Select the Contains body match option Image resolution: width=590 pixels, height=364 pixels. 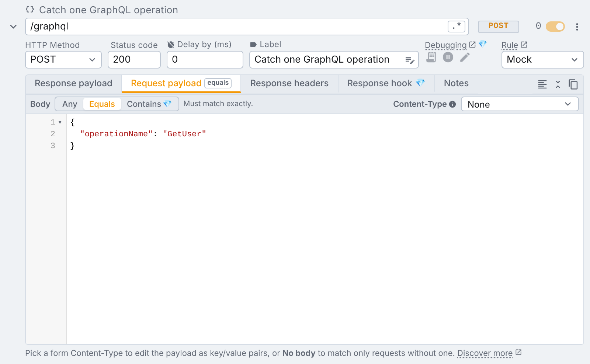point(149,104)
